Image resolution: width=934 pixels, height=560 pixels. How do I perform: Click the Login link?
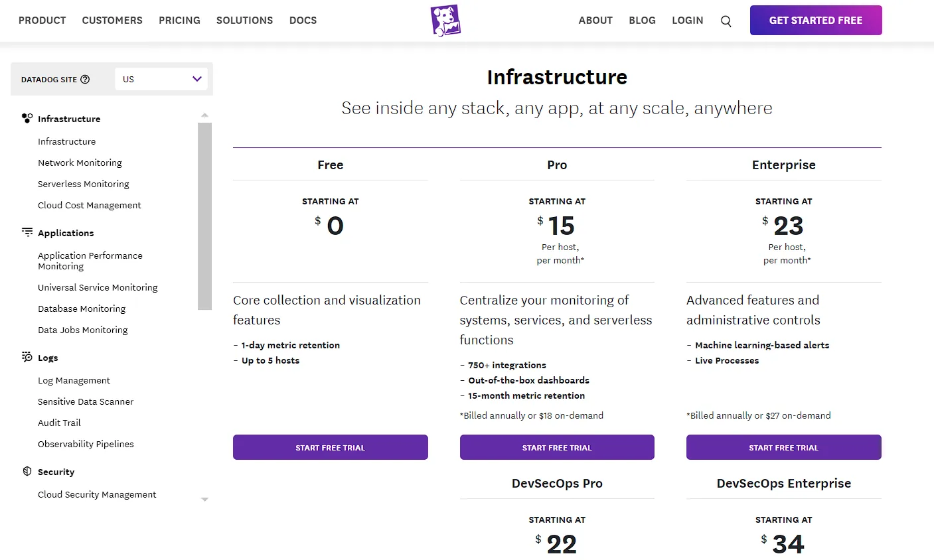pos(687,21)
